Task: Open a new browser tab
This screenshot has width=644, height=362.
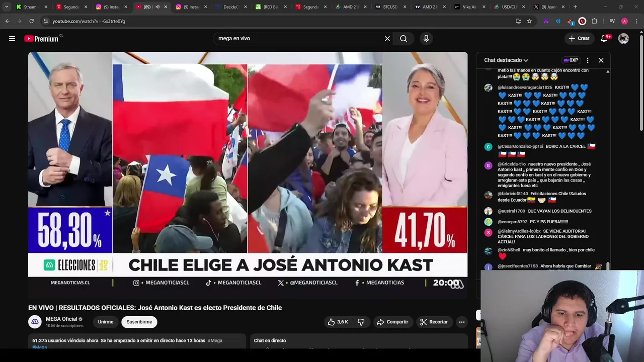Action: [x=575, y=7]
